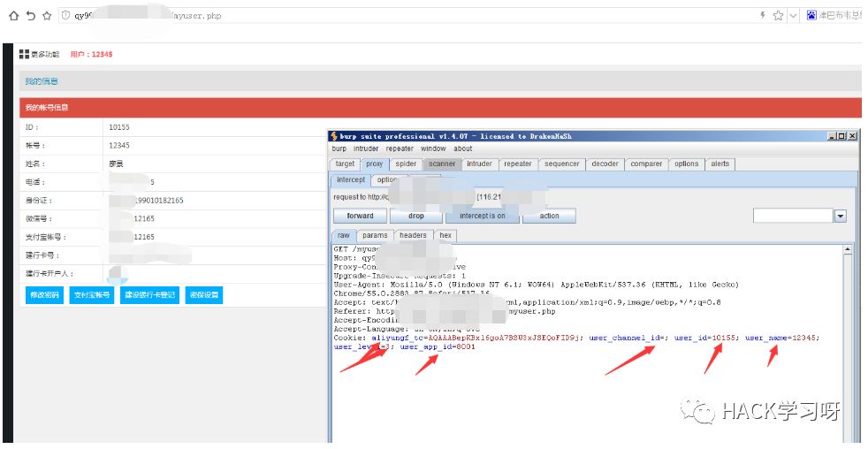Click the combo box text field

click(793, 216)
